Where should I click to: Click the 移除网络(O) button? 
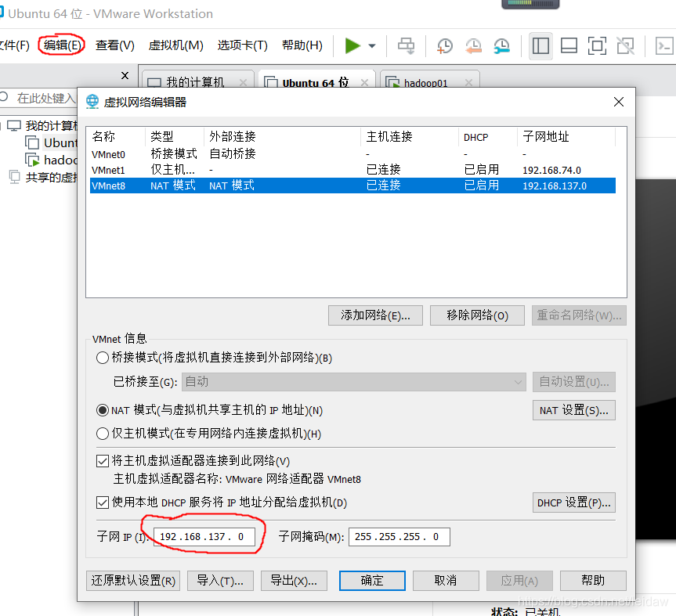pyautogui.click(x=477, y=315)
